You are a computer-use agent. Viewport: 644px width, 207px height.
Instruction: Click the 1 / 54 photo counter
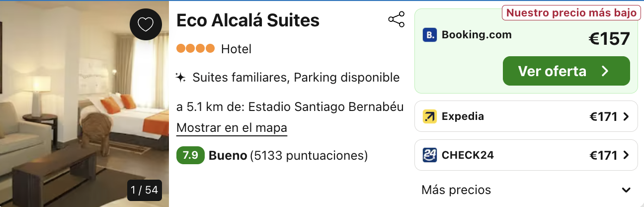144,190
